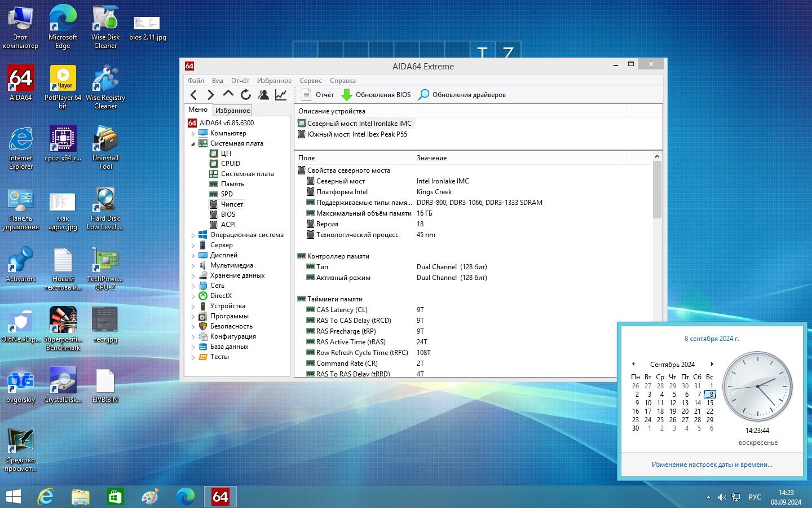Click the Up one level arrow icon
This screenshot has height=508, width=812.
[x=228, y=94]
